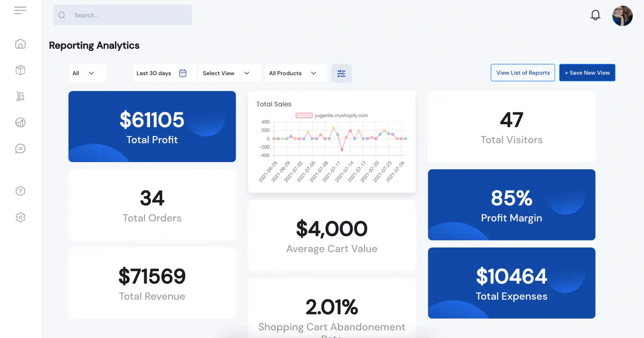Select the Total Revenue card
Screen dimensions: 644x338
point(152,283)
